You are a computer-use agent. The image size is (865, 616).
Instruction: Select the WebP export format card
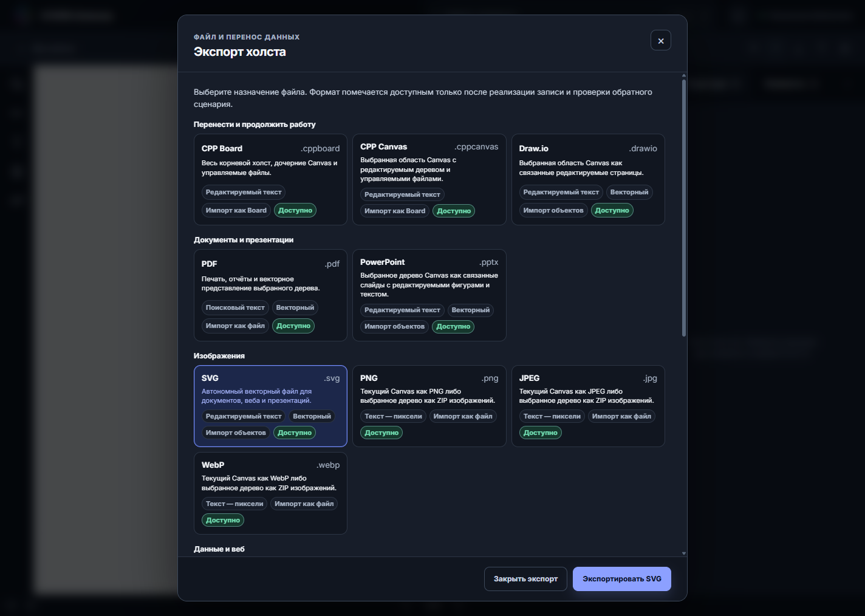[x=270, y=493]
